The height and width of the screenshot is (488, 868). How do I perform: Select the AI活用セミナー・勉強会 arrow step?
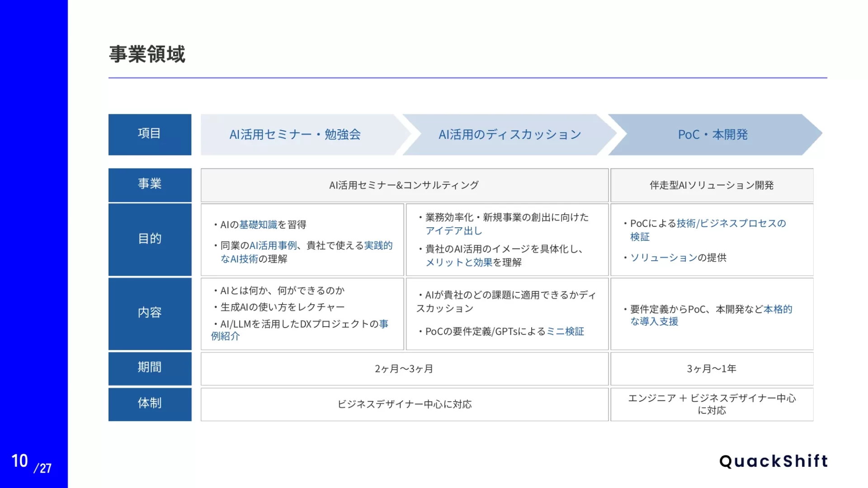[295, 135]
